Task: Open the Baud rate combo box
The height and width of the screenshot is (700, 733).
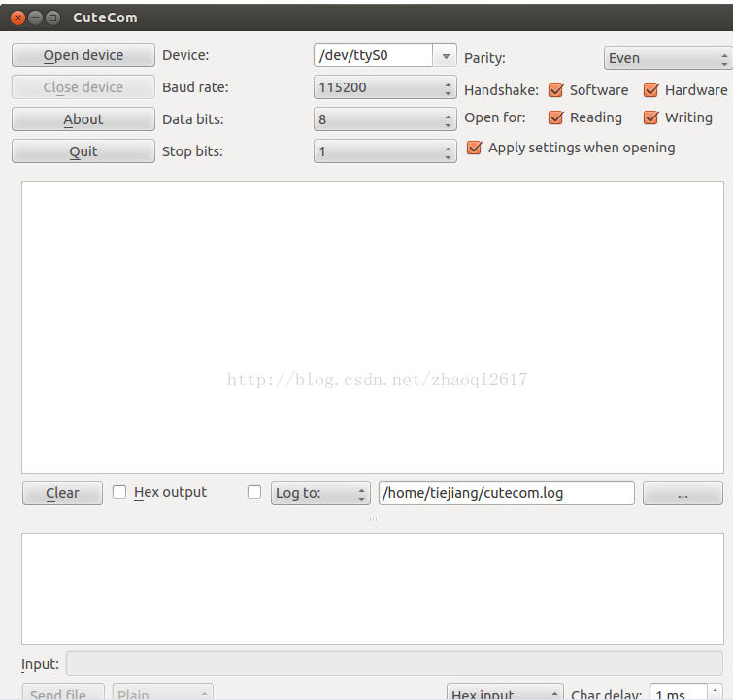Action: click(385, 87)
